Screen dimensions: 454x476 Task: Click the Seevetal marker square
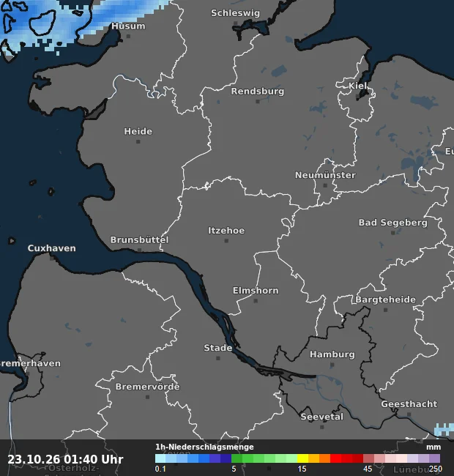322,427
